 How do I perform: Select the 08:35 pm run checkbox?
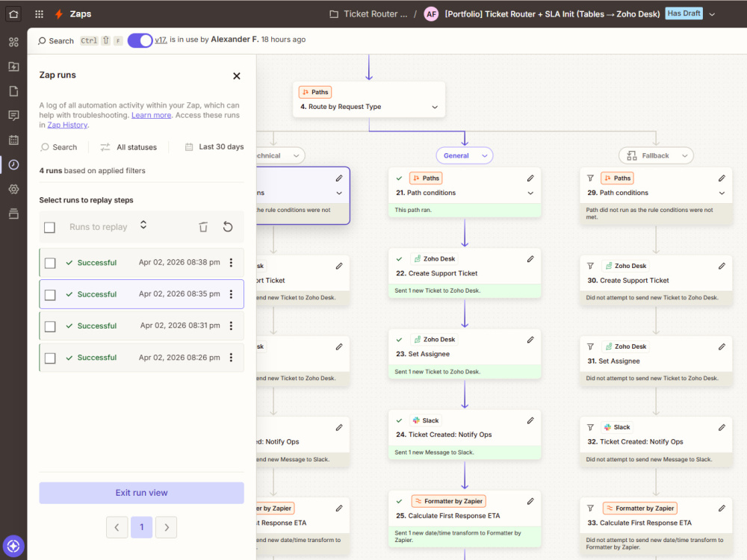coord(50,295)
